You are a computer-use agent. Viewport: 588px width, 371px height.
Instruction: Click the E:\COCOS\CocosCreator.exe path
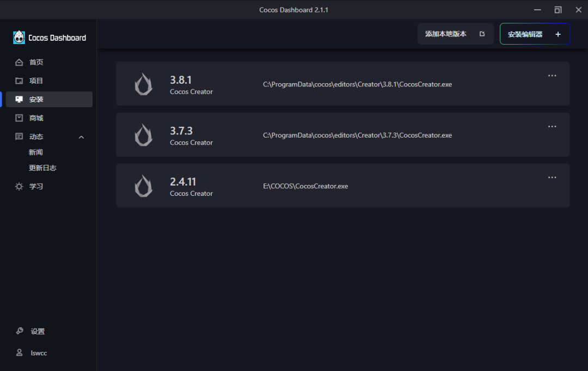305,186
